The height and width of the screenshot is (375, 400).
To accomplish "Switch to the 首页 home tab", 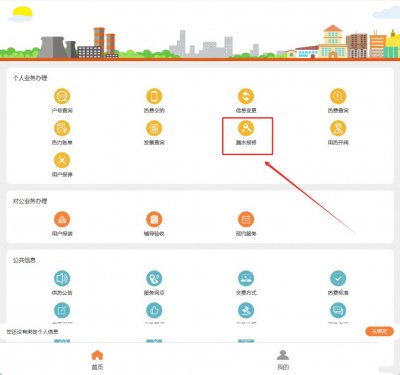I will point(97,360).
